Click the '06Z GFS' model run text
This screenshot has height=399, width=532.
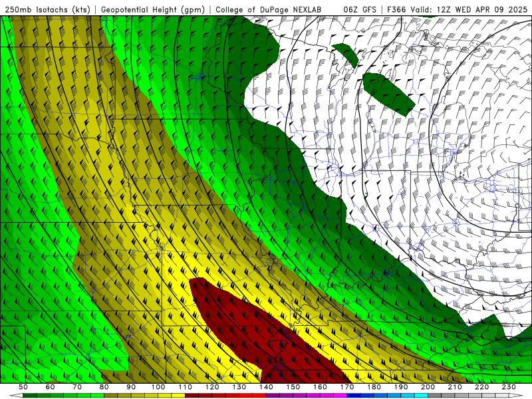(x=360, y=9)
